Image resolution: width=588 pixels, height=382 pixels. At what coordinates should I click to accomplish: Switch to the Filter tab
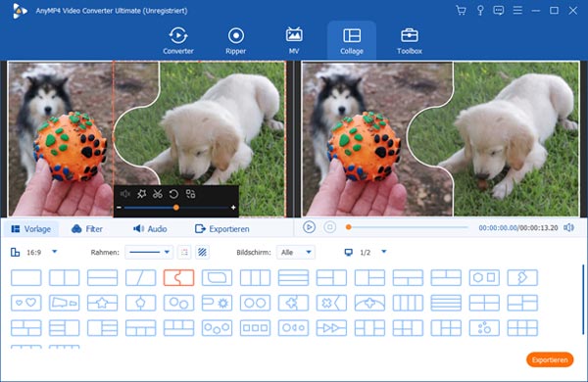pyautogui.click(x=87, y=228)
